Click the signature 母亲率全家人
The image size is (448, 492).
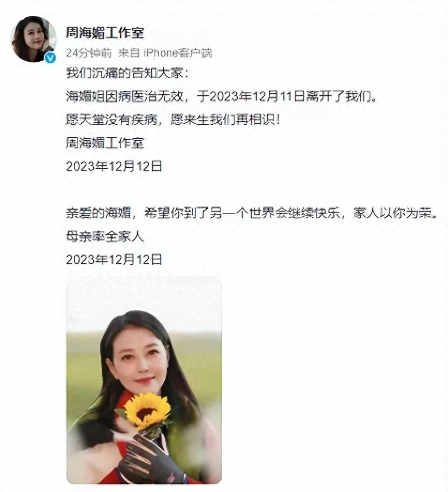105,236
